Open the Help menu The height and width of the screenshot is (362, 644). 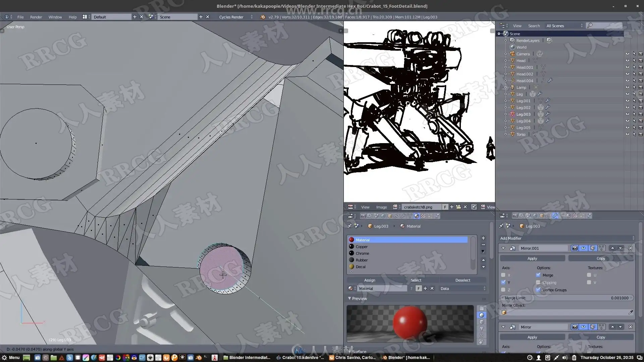click(72, 17)
